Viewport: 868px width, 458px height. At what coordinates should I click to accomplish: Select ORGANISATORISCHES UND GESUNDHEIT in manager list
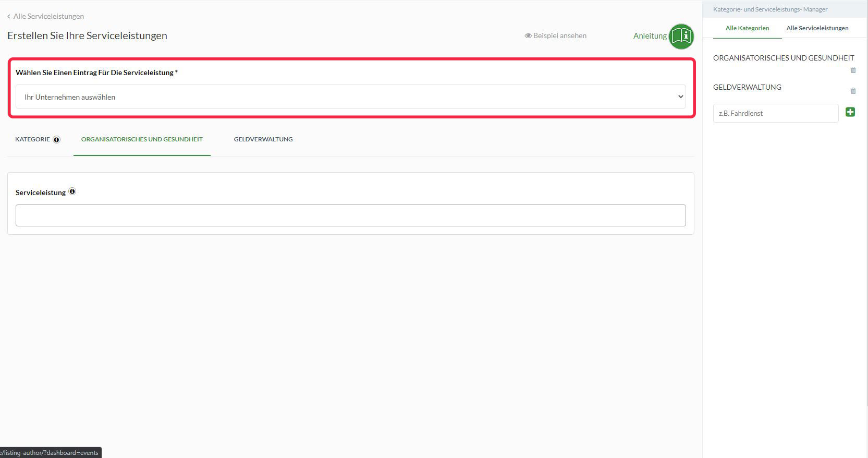[784, 58]
